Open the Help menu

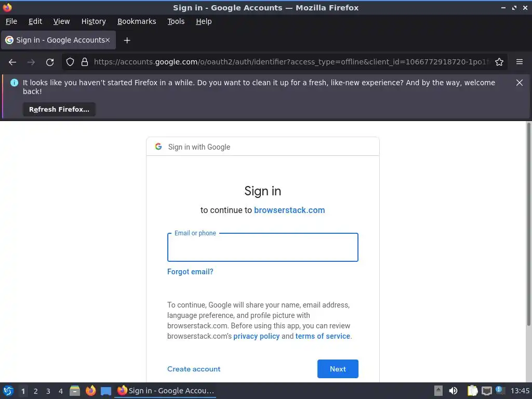(204, 21)
